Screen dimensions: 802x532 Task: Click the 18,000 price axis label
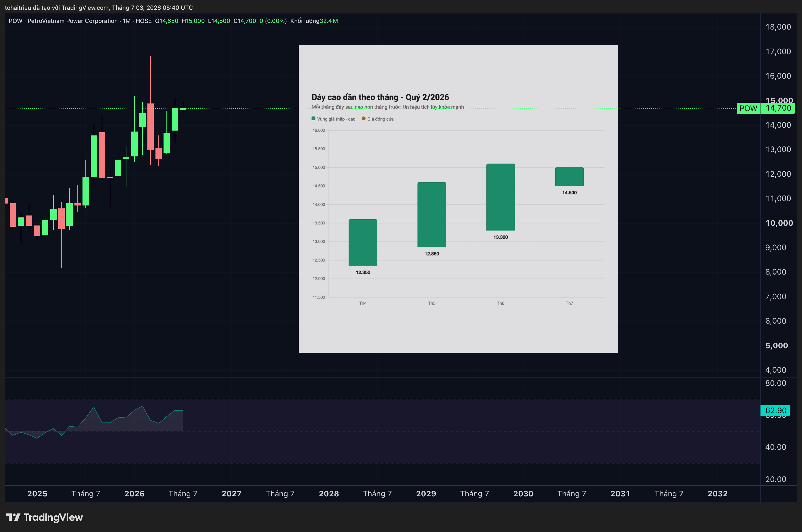(778, 27)
